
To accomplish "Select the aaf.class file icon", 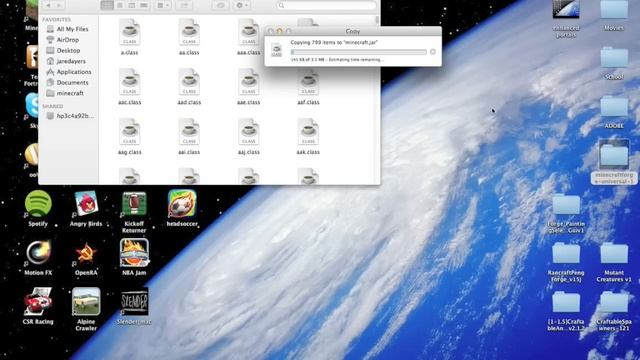I will click(308, 82).
